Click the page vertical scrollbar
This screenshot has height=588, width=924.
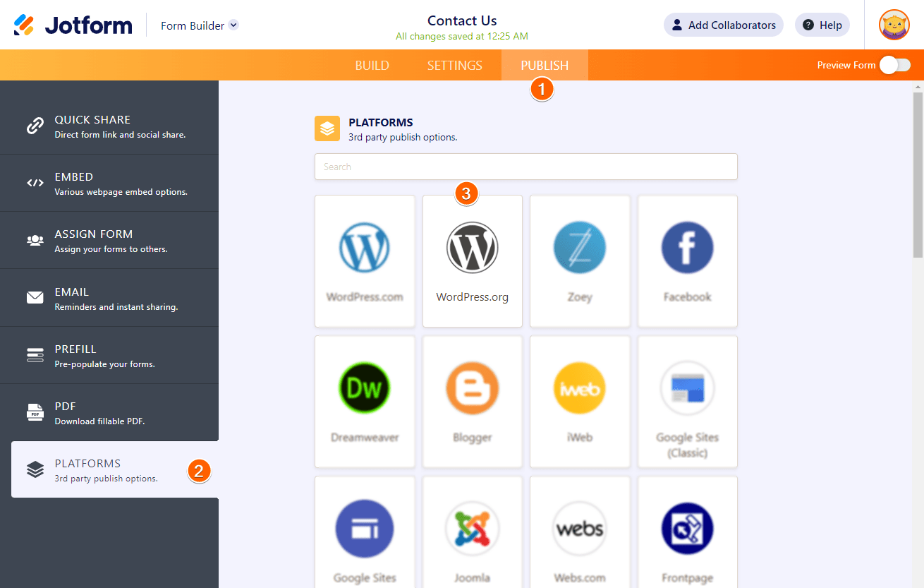(918, 175)
